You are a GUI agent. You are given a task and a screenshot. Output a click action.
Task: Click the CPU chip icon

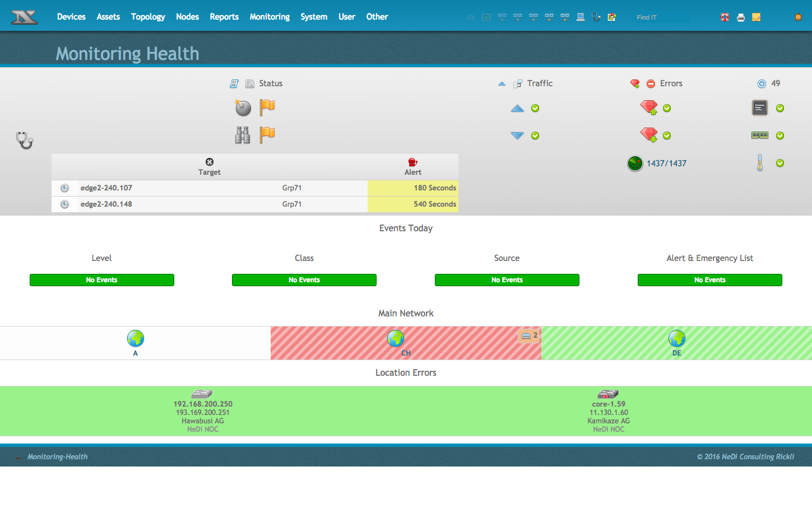click(760, 108)
